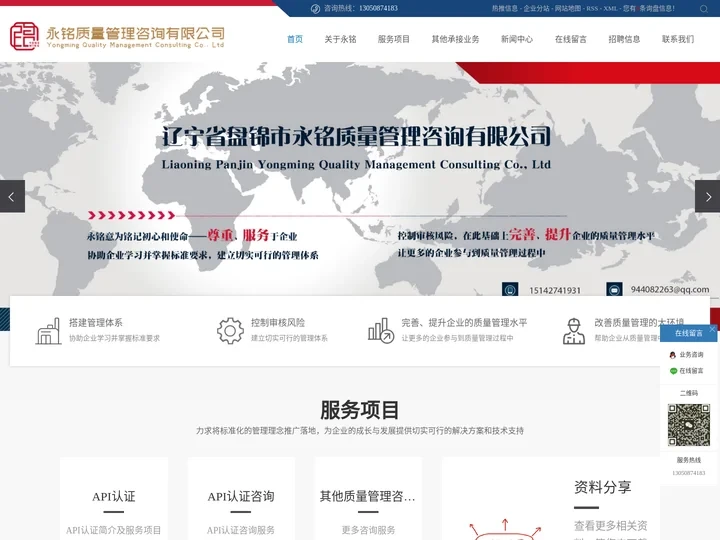Click 网站地图 link in top bar

(x=568, y=8)
